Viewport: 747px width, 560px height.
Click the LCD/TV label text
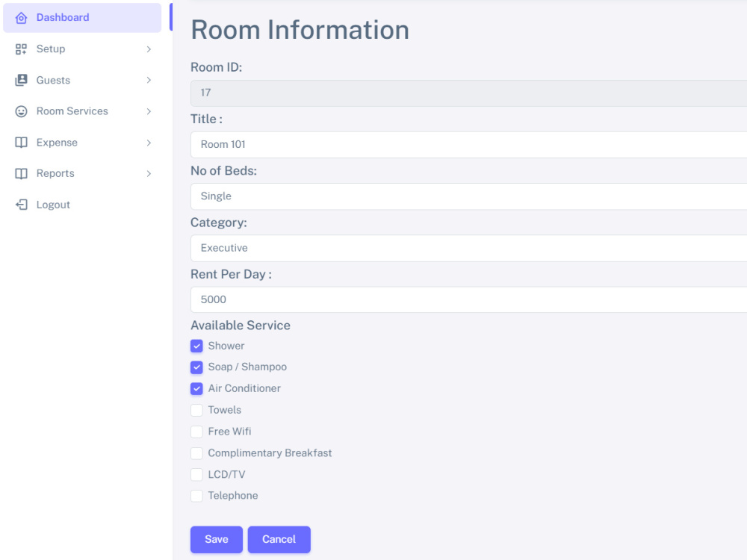coord(227,475)
